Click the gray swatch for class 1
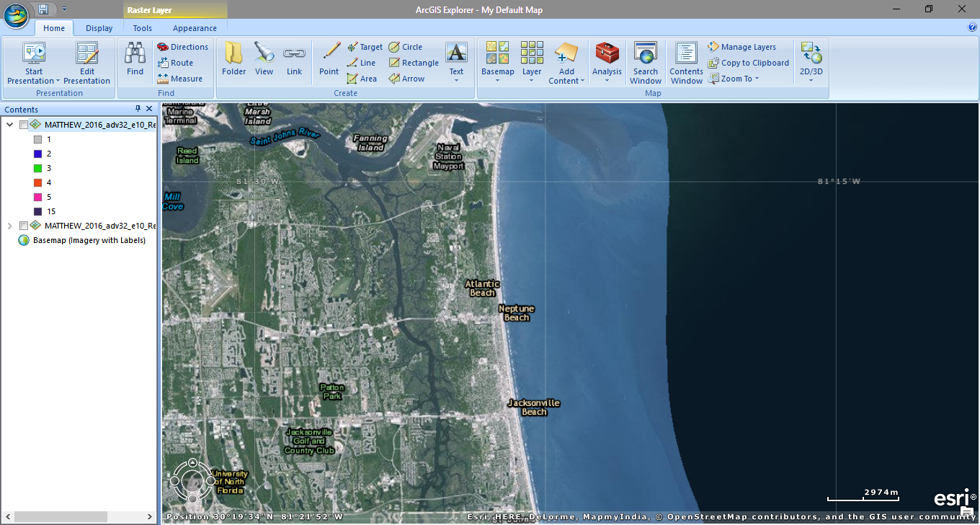980x525 pixels. point(38,139)
